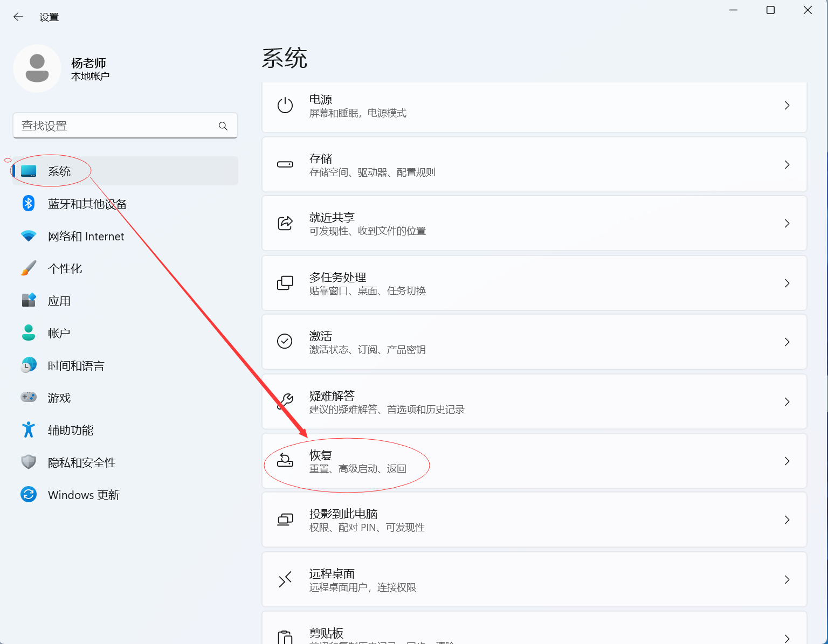Screen dimensions: 828x644
Task: Click the Bluetooth icon in sidebar
Action: (x=29, y=203)
